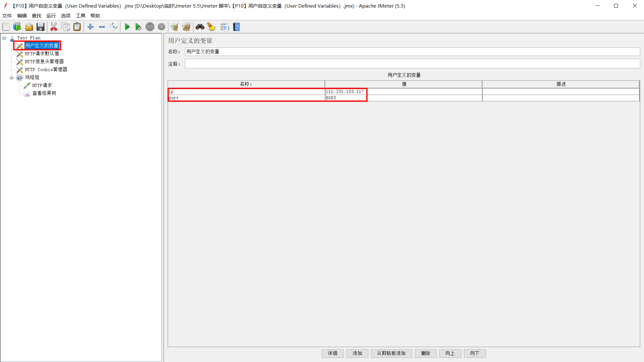Click the Toggle enable/disable icon
Image resolution: width=644 pixels, height=362 pixels.
coord(113,27)
